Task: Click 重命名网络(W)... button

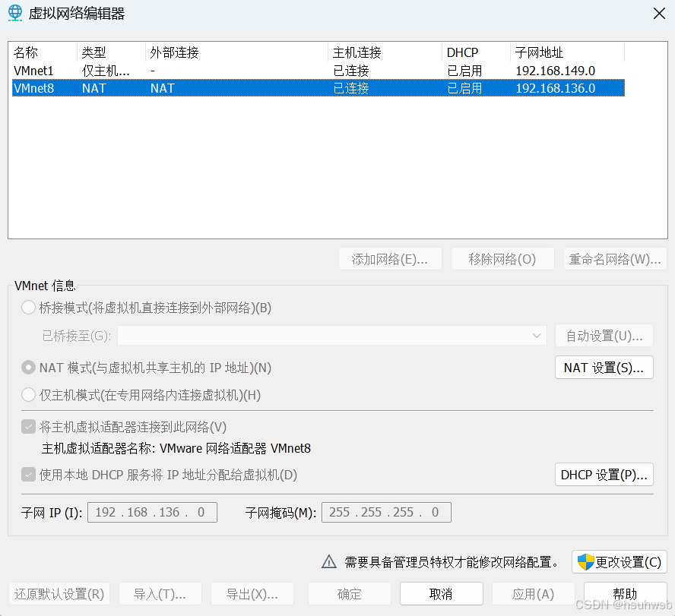Action: pyautogui.click(x=615, y=259)
